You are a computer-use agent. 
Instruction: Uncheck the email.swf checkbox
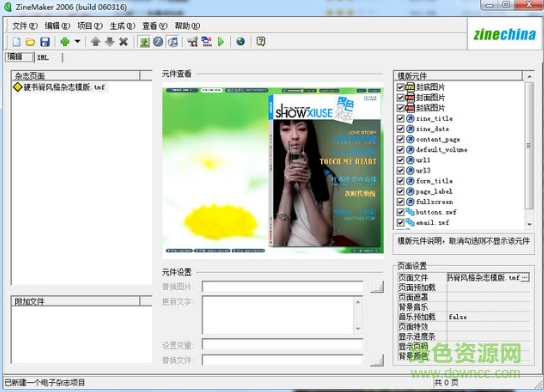pyautogui.click(x=401, y=223)
